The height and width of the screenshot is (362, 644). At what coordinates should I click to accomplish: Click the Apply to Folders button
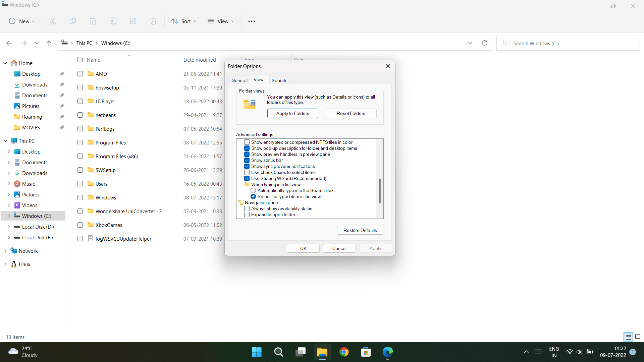(x=292, y=113)
